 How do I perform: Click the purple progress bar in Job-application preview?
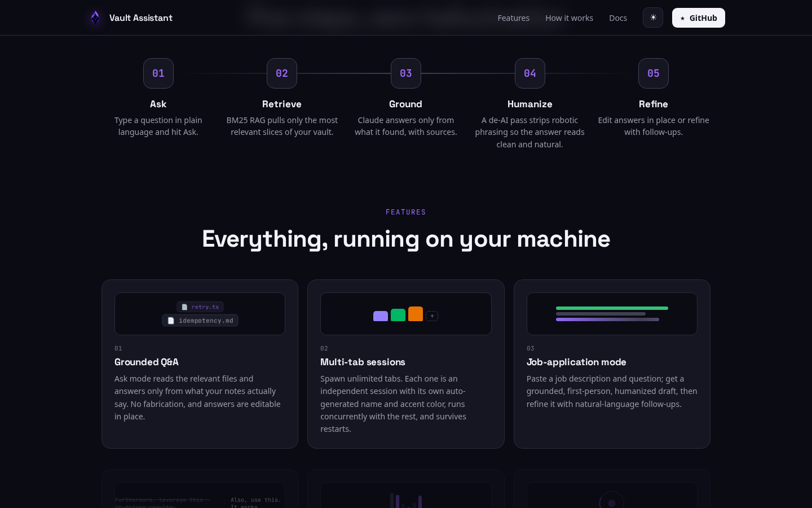607,319
